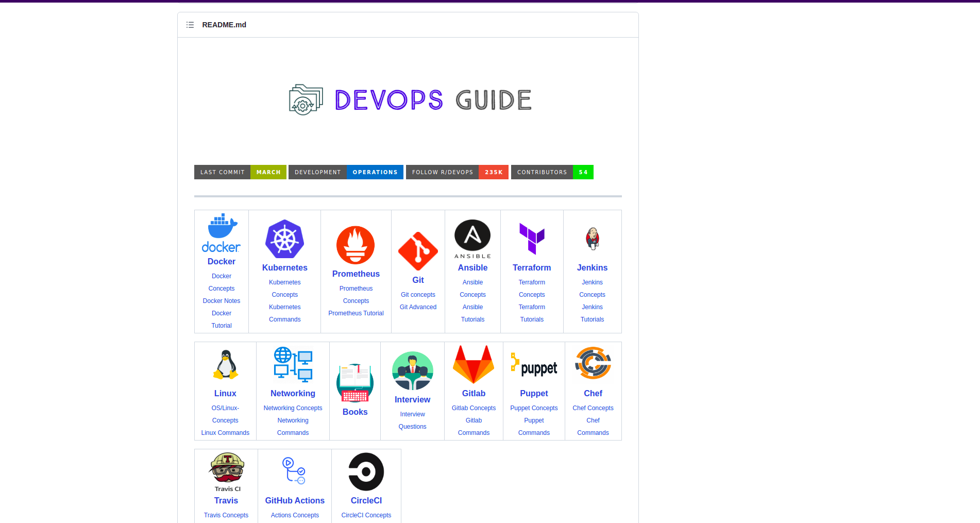Open the Interview Questions link
Image resolution: width=980 pixels, height=523 pixels.
(413, 420)
